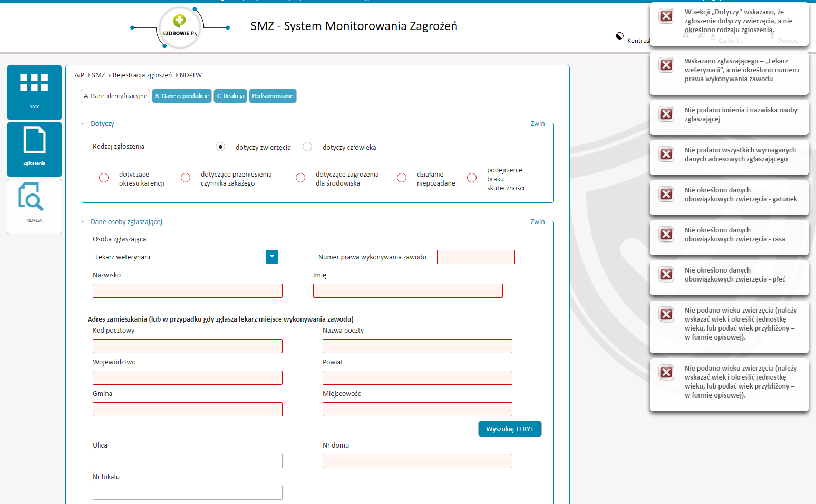The image size is (816, 504).
Task: Click into the 'Nr lokalu' field
Action: coord(188,492)
